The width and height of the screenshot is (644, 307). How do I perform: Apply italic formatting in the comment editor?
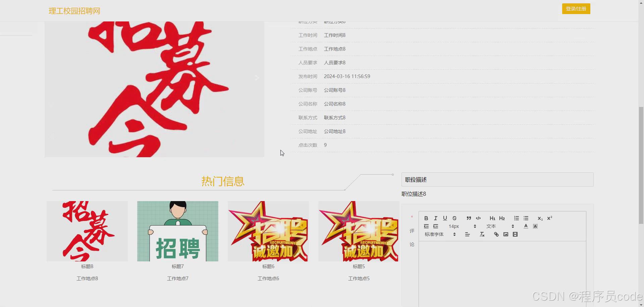point(435,218)
